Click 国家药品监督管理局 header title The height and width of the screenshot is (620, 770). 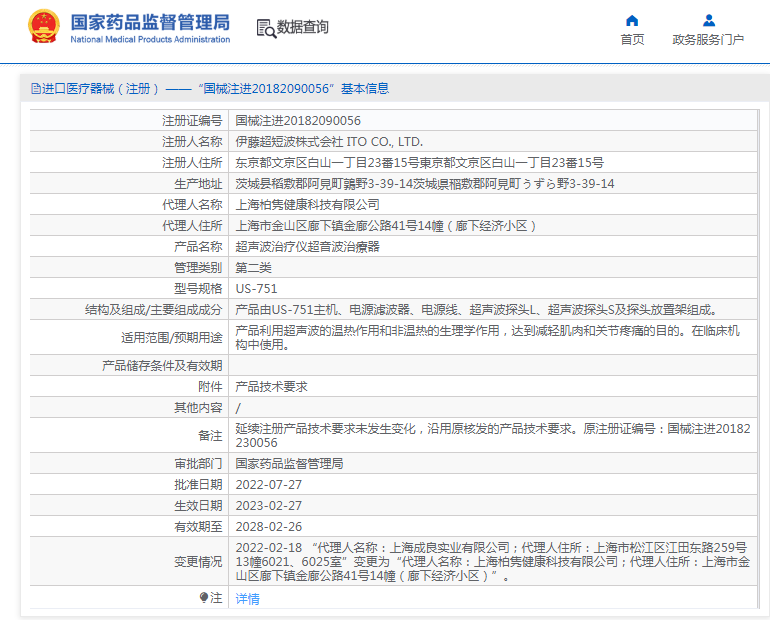[x=150, y=23]
